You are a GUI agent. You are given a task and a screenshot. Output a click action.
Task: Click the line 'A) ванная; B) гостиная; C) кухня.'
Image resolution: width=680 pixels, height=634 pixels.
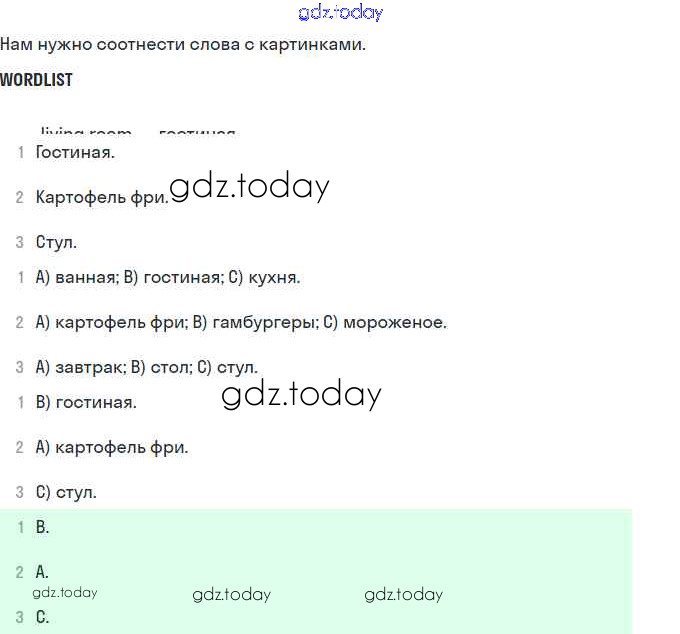pyautogui.click(x=167, y=278)
